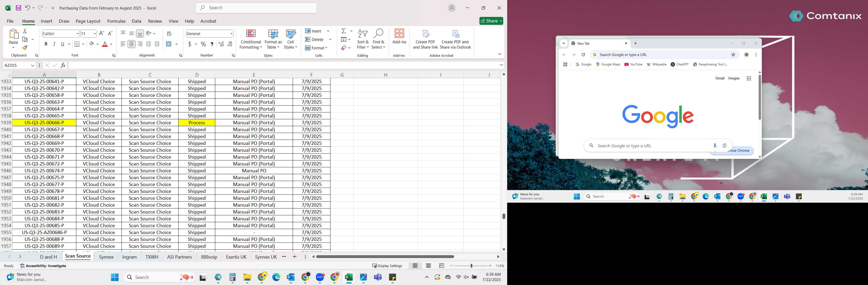Open the Conditional Formatting menu

(251, 39)
